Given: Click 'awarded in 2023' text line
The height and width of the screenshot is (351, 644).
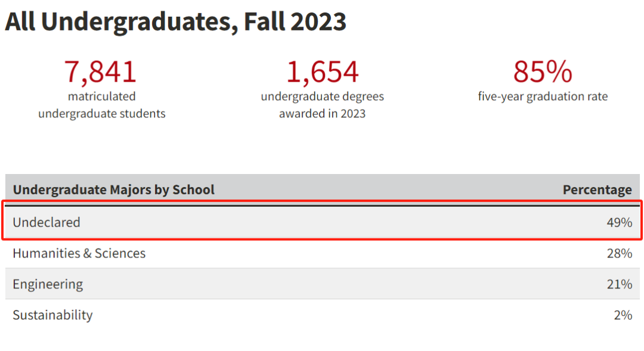Looking at the screenshot, I should tap(322, 114).
